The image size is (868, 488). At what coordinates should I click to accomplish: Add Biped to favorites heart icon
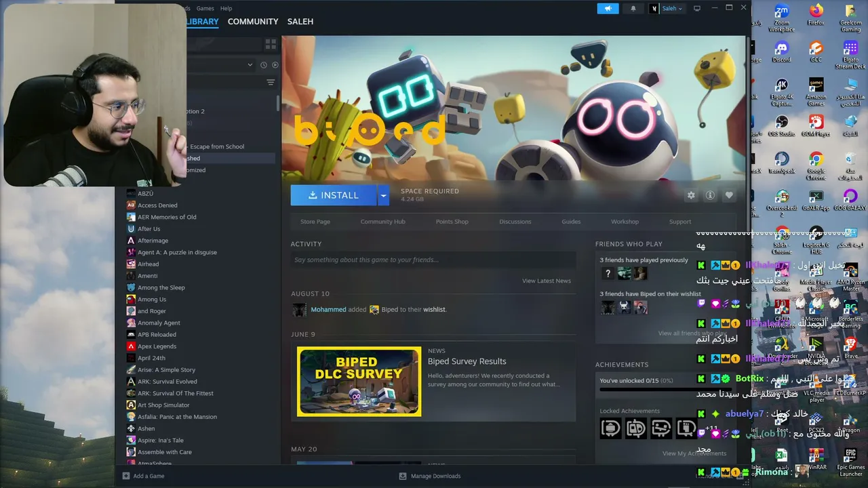coord(729,195)
